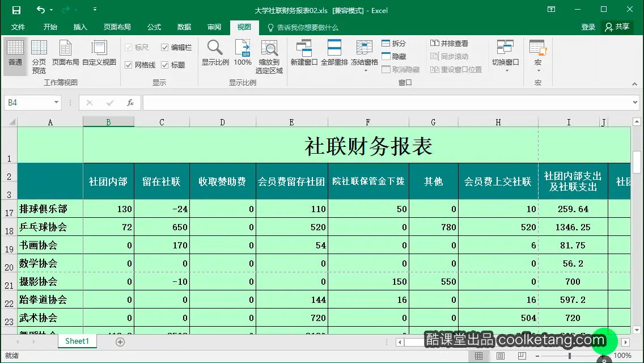The width and height of the screenshot is (644, 363).
Task: Click vertical scrollbar up arrow
Action: point(637,121)
